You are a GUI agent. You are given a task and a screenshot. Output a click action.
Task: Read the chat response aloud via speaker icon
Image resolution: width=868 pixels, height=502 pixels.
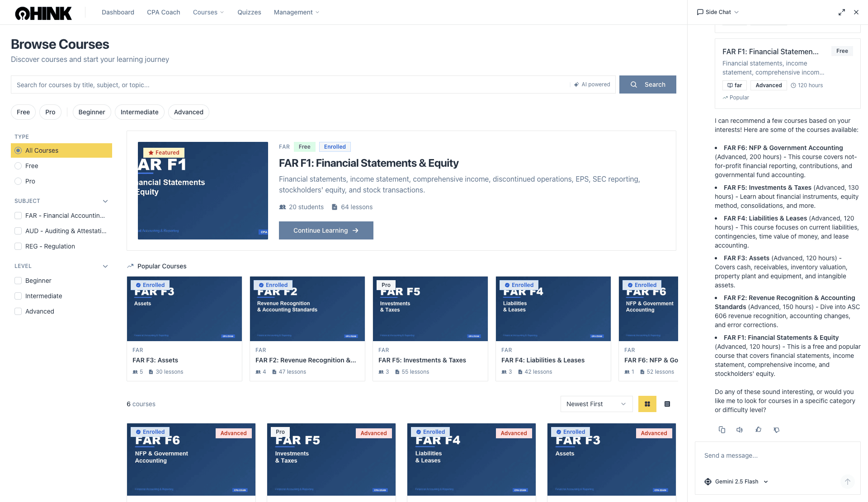click(740, 430)
